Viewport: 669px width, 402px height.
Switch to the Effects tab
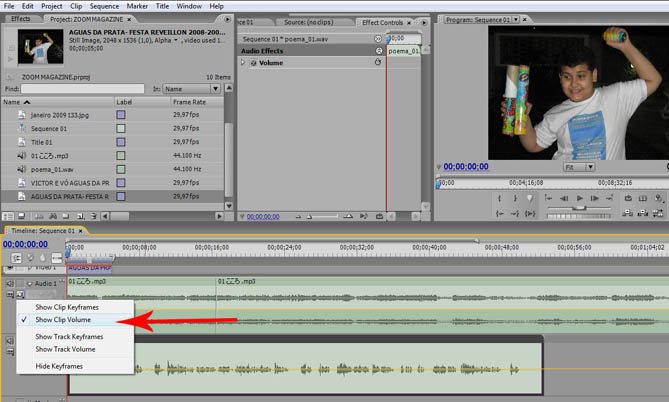pos(20,19)
